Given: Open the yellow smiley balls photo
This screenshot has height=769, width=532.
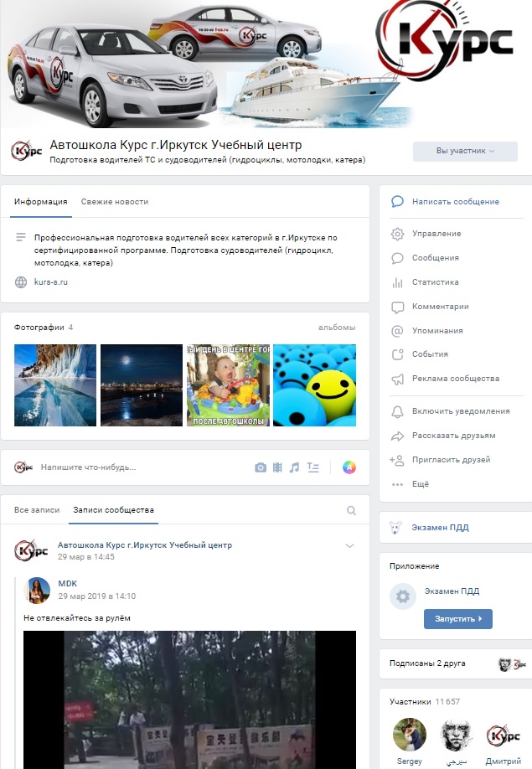Looking at the screenshot, I should 314,385.
